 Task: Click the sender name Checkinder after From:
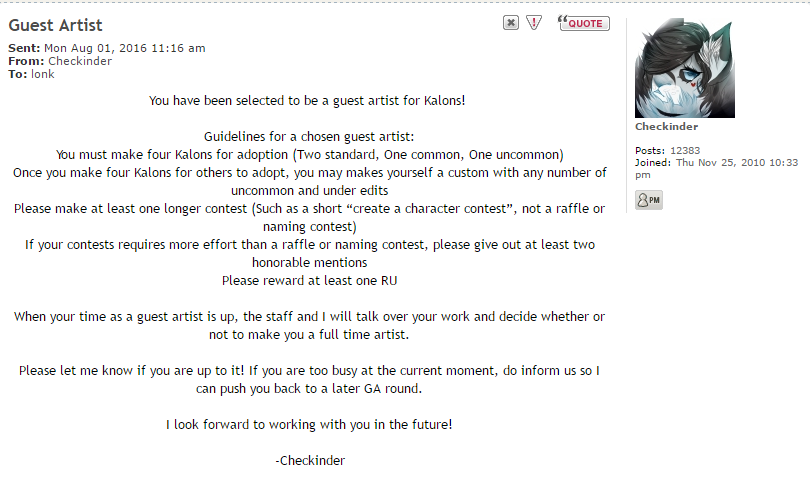coord(80,61)
